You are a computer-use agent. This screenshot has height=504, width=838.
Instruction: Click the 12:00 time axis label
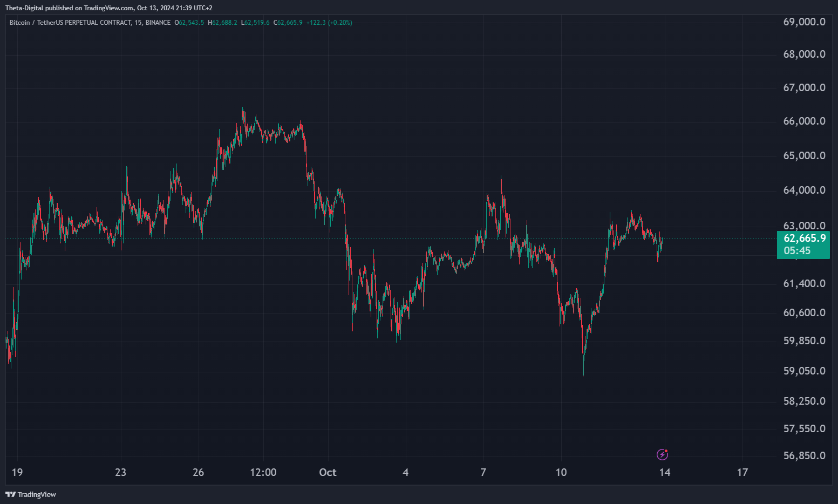point(263,472)
